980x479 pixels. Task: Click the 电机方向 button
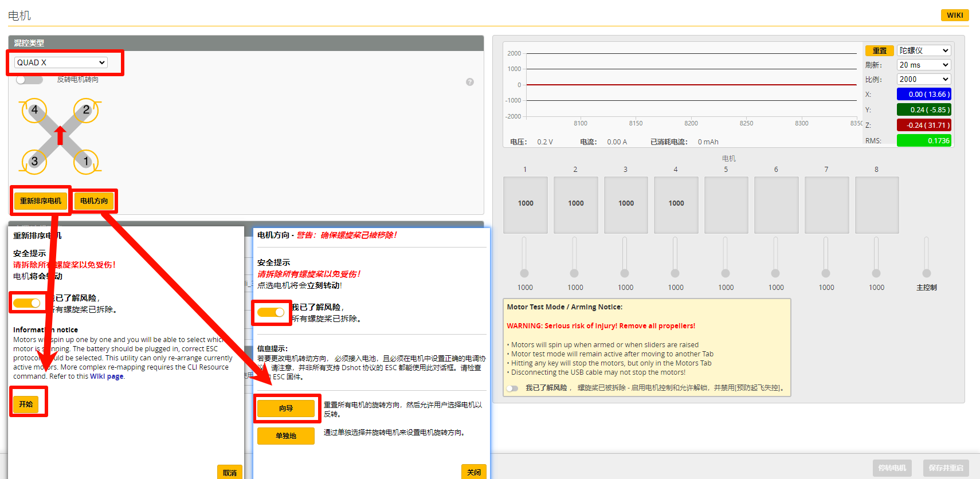coord(94,201)
